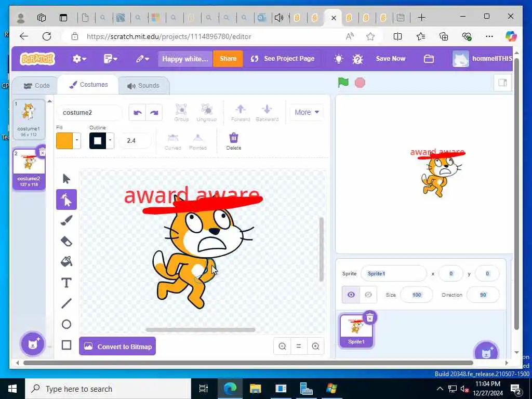Select the Rectangle tool
Screen dimensions: 532x399
66,345
